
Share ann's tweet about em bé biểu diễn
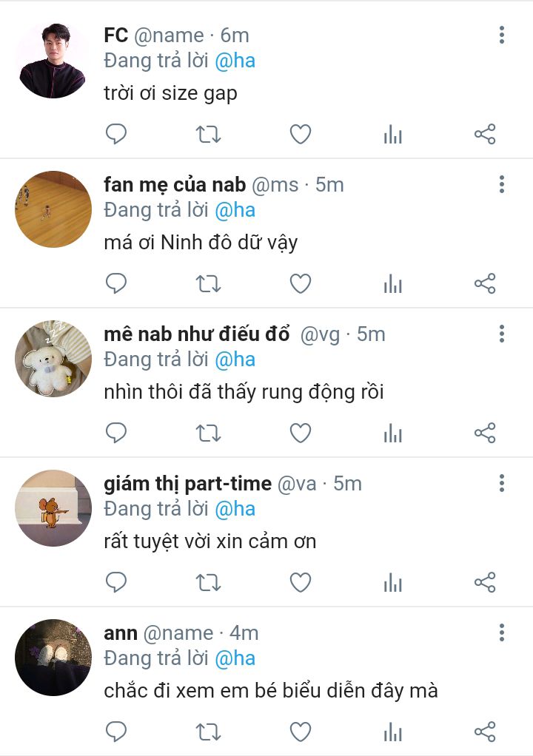click(x=485, y=732)
